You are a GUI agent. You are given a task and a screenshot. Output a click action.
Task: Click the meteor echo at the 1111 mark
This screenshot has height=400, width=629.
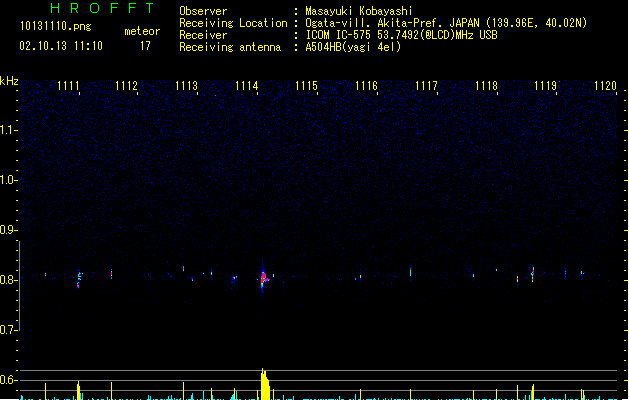(x=79, y=278)
